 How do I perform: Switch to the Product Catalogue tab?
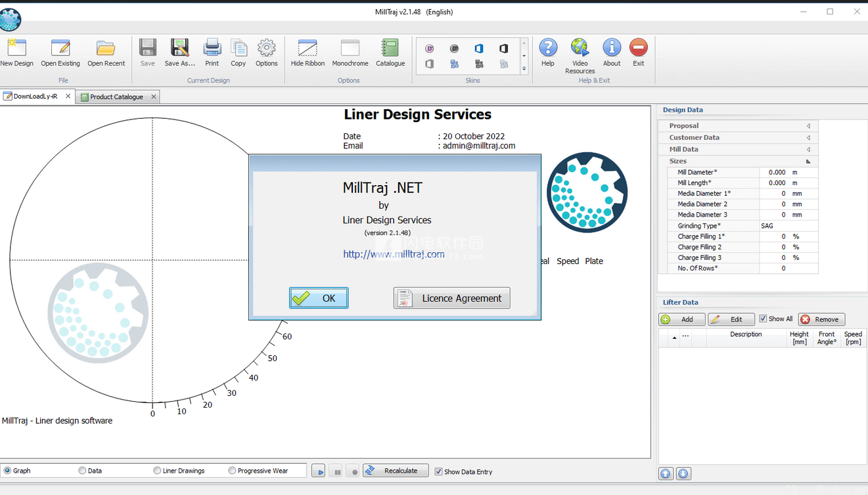(116, 97)
